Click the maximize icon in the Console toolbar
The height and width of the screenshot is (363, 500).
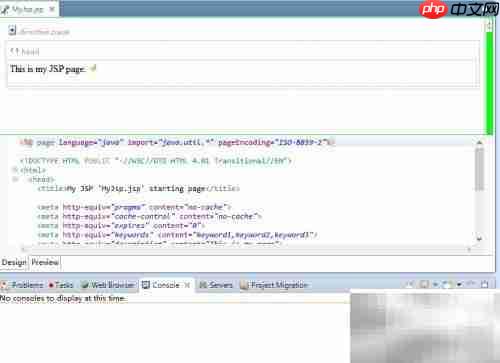point(485,284)
